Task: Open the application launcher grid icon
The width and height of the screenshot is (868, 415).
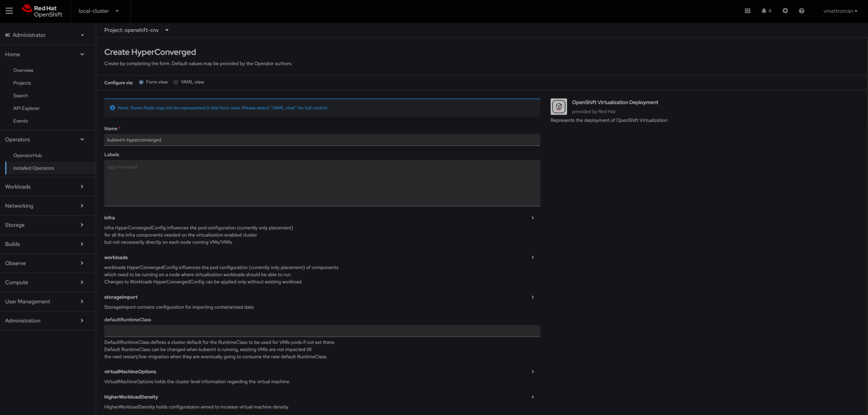Action: (747, 11)
